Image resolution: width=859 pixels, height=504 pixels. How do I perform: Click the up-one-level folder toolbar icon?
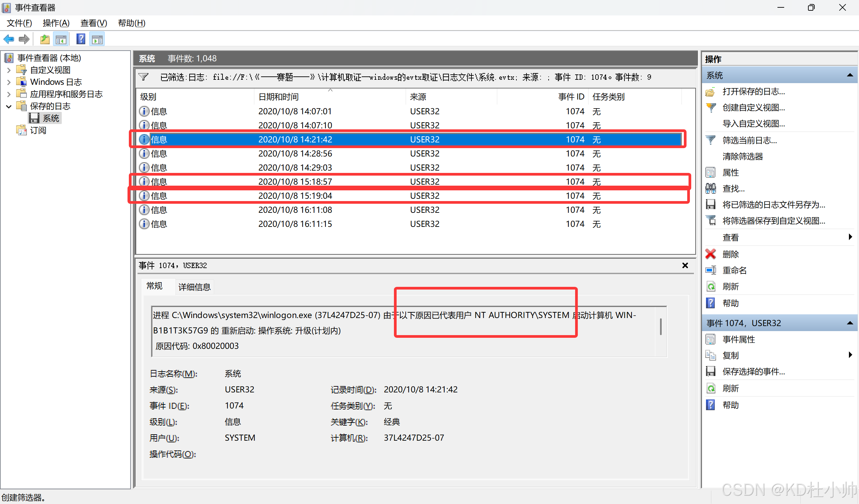[45, 40]
